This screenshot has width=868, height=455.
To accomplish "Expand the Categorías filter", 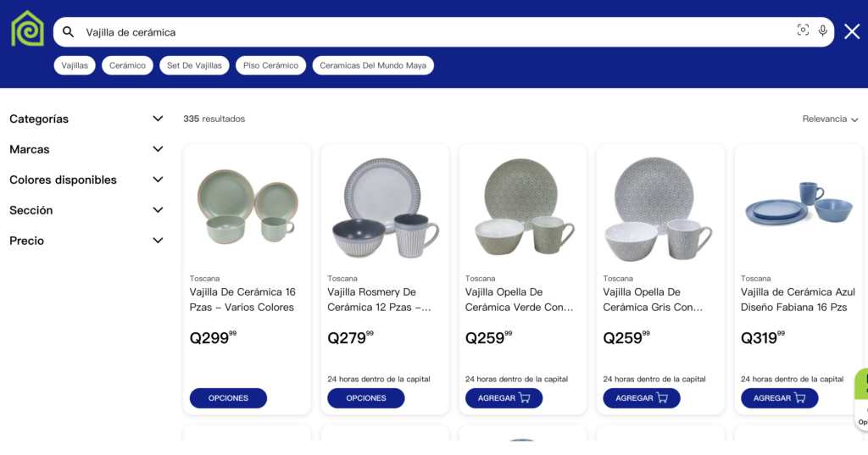I will coord(158,119).
